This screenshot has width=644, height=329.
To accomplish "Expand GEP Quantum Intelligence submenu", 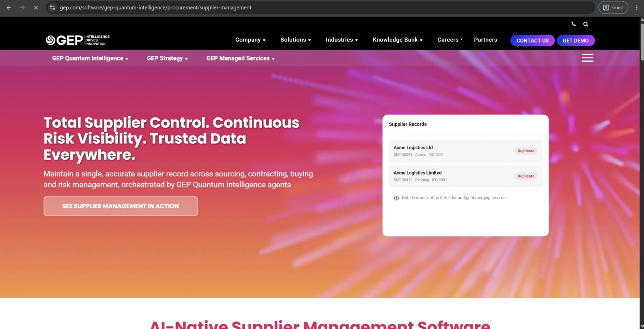I will coord(90,58).
